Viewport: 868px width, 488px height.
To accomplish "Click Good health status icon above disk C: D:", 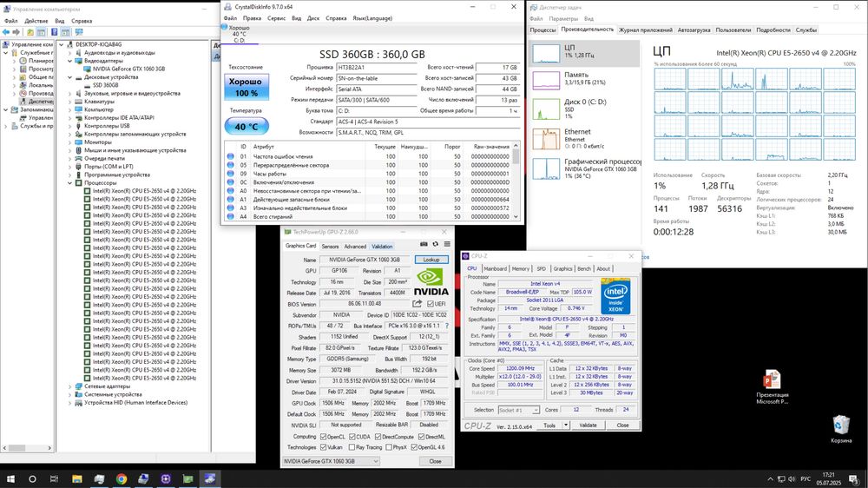I will [x=224, y=27].
